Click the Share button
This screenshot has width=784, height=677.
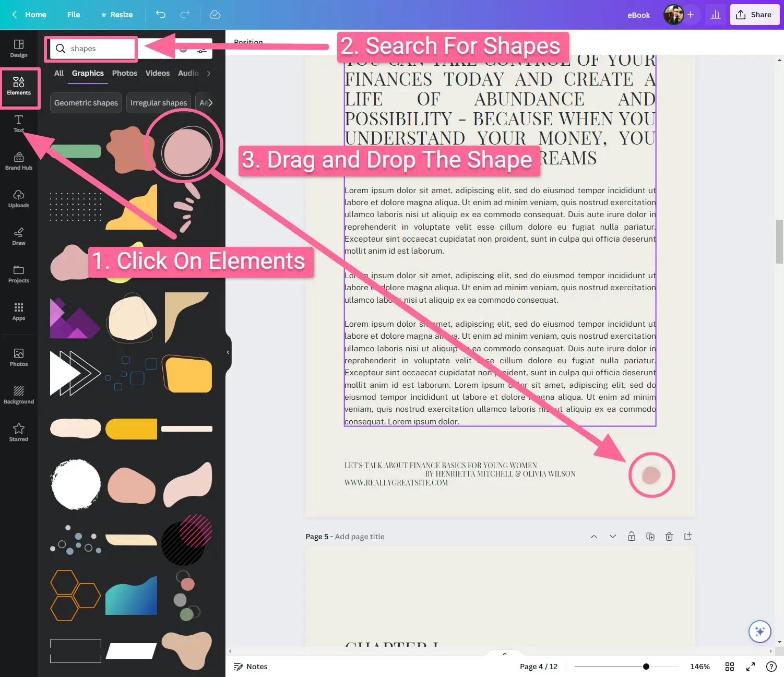[755, 15]
